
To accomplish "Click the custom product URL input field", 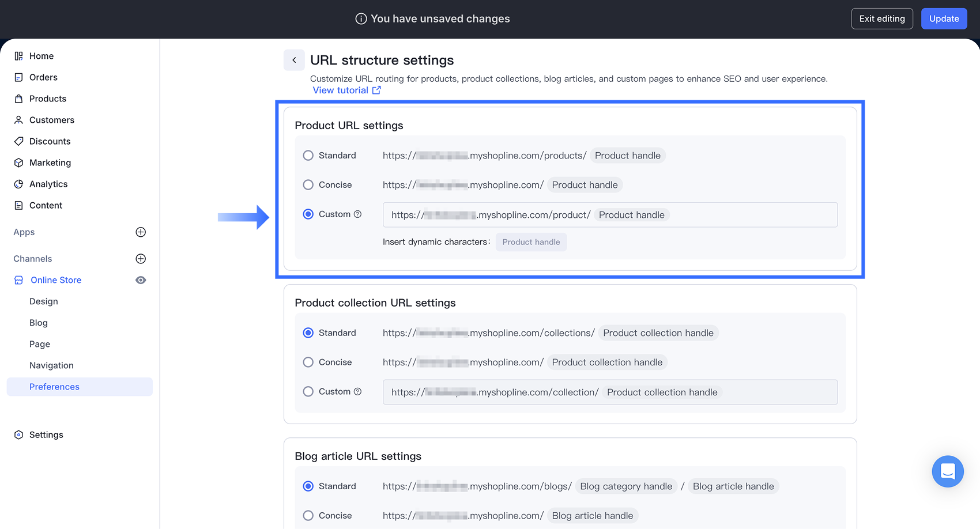I will click(749, 215).
